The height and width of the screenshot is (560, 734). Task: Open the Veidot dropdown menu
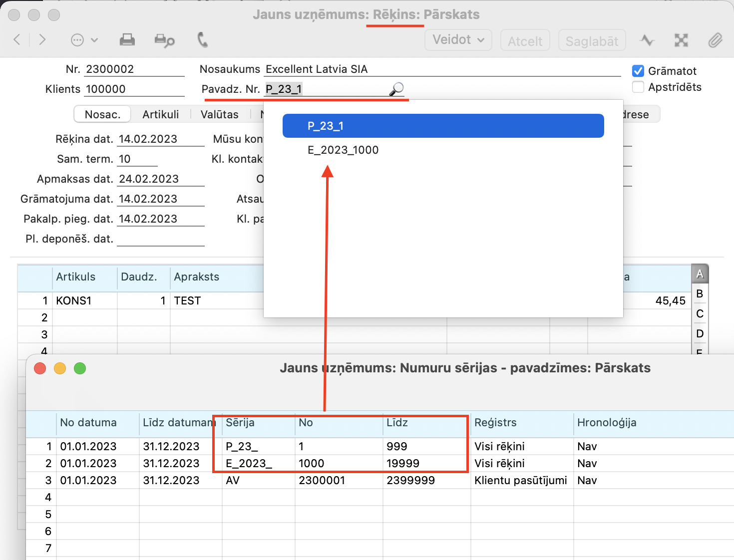click(x=458, y=40)
